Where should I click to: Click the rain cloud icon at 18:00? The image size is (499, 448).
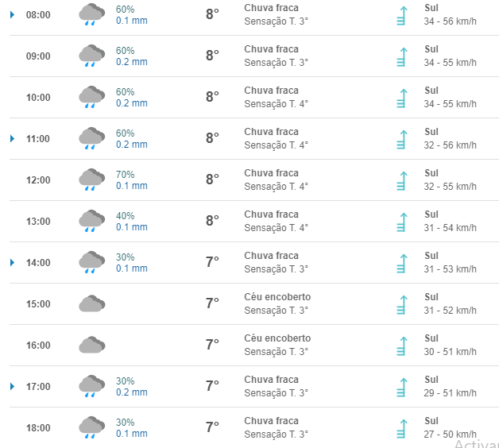tap(92, 427)
